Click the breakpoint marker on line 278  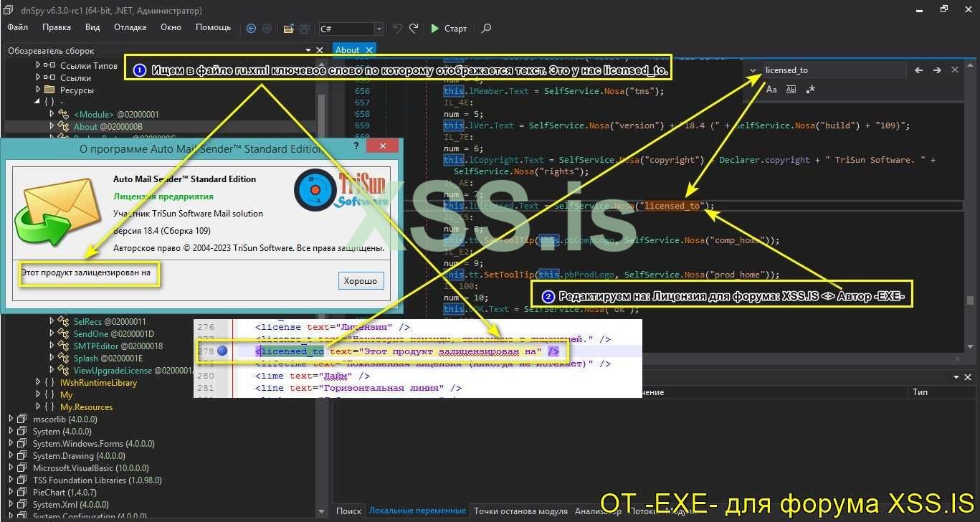coord(222,351)
